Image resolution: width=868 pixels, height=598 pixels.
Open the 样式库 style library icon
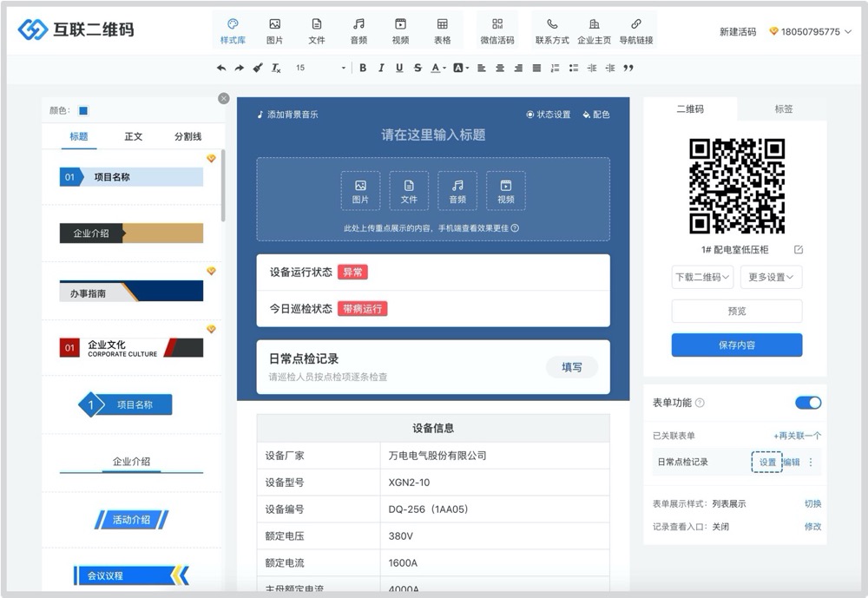click(233, 30)
